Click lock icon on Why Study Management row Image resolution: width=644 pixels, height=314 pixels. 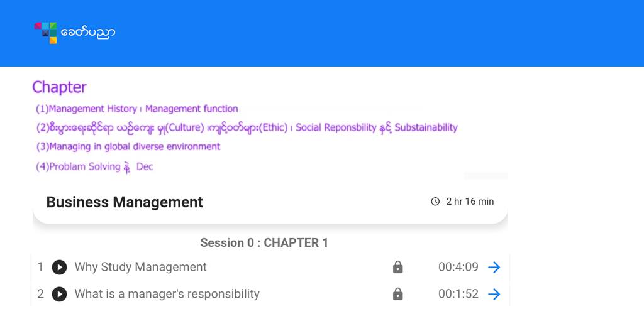[397, 268]
